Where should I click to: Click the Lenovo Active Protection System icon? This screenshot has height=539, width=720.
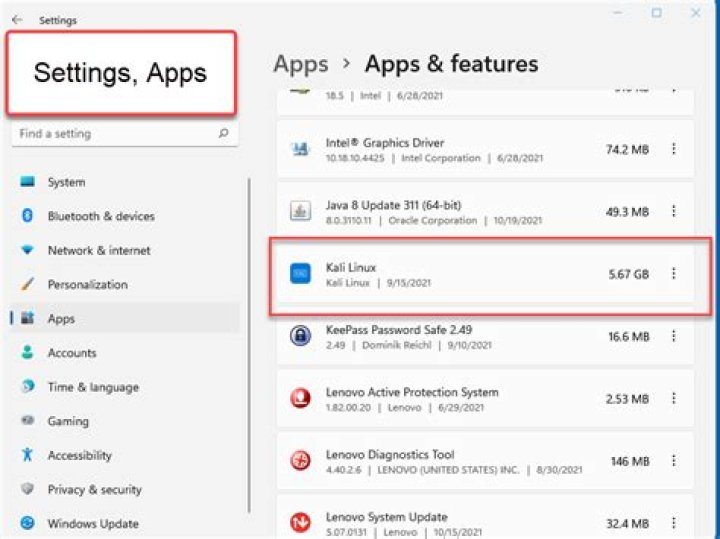[300, 398]
